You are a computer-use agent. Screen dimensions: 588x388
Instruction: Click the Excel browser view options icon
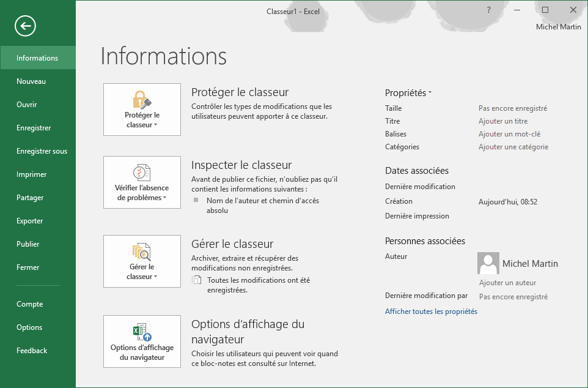point(142,332)
